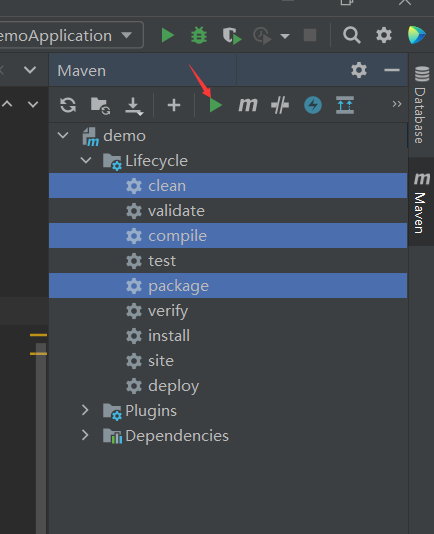Toggle Maven offline mode lightning icon
The image size is (434, 534).
click(x=313, y=105)
